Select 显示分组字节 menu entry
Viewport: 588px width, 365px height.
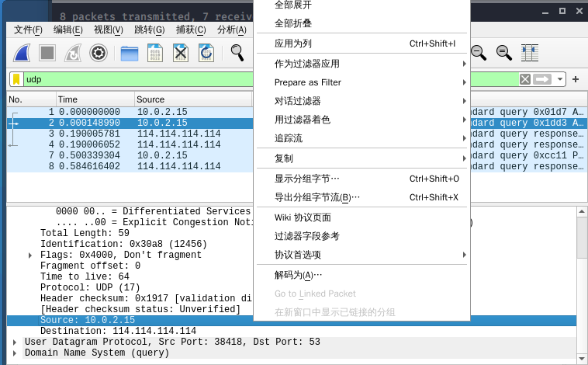(361, 179)
